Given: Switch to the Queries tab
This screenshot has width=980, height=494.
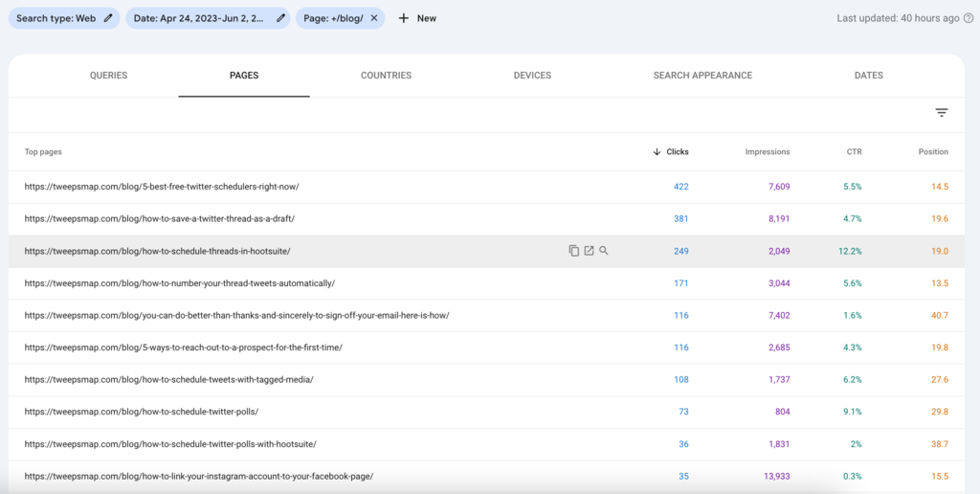Looking at the screenshot, I should 108,76.
